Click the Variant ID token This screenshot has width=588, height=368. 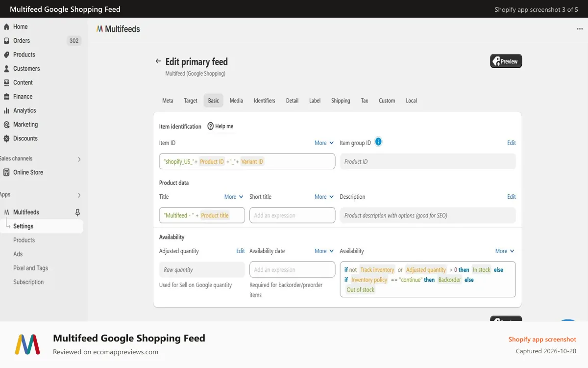point(252,161)
